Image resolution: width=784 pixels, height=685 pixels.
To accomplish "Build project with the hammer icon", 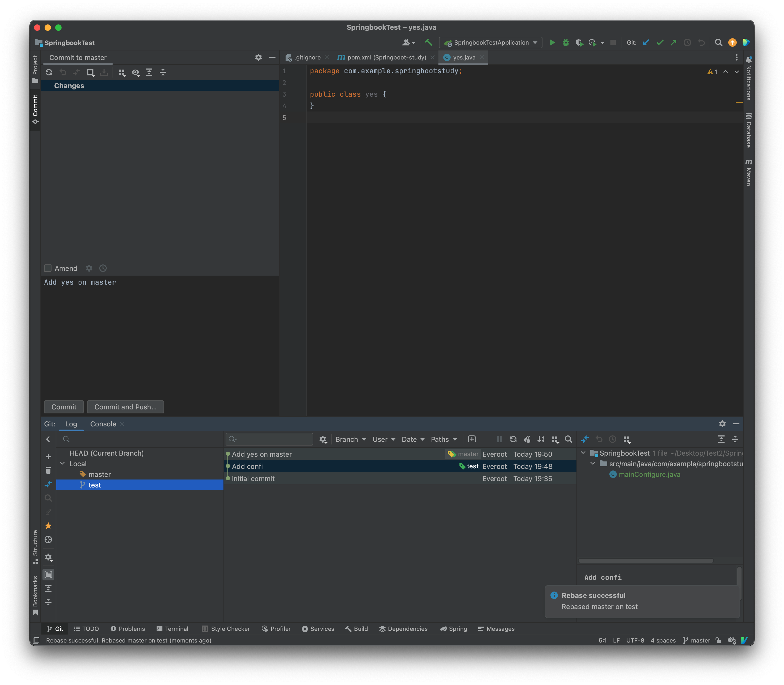I will coord(429,43).
